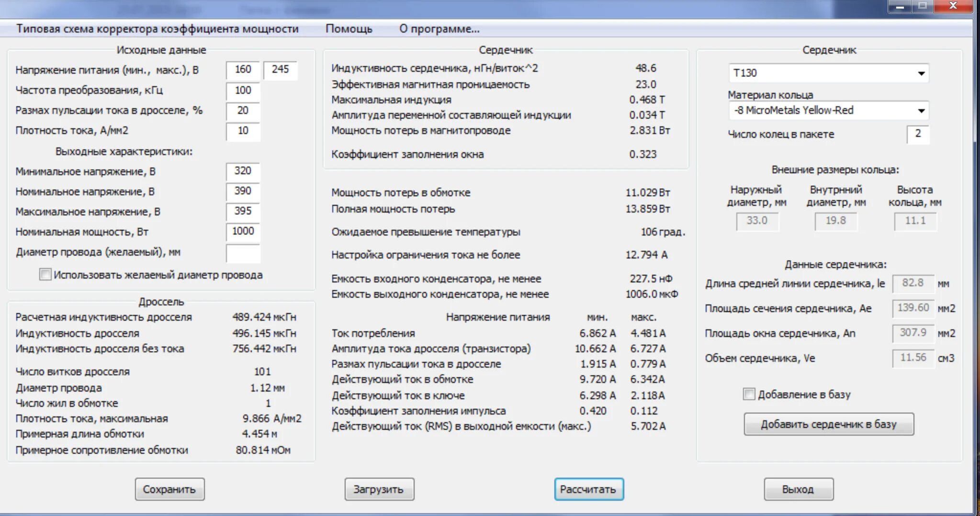Open the 'Помощь' menu
Viewport: 980px width, 516px height.
point(349,29)
